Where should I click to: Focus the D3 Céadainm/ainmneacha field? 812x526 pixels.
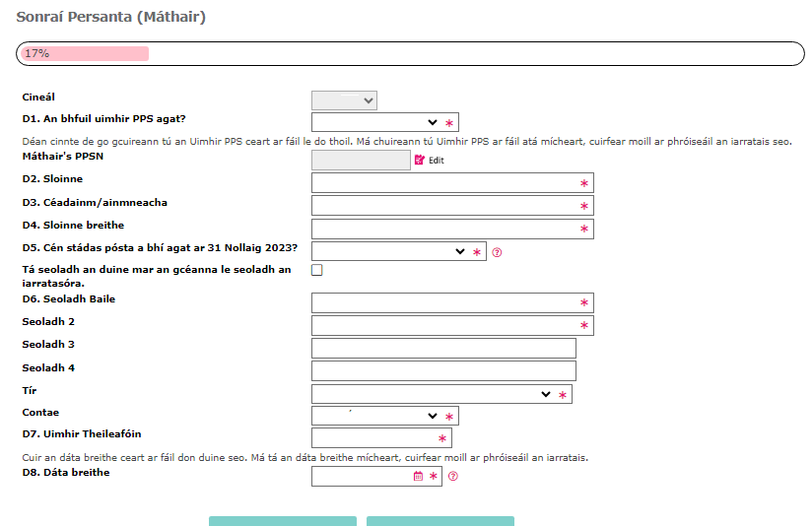click(x=443, y=206)
